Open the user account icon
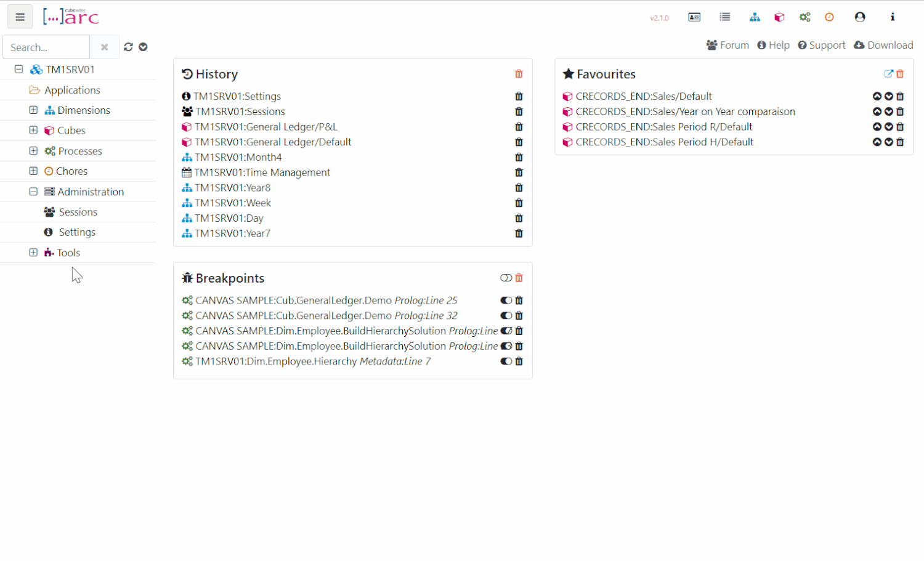The width and height of the screenshot is (924, 561). pyautogui.click(x=859, y=17)
